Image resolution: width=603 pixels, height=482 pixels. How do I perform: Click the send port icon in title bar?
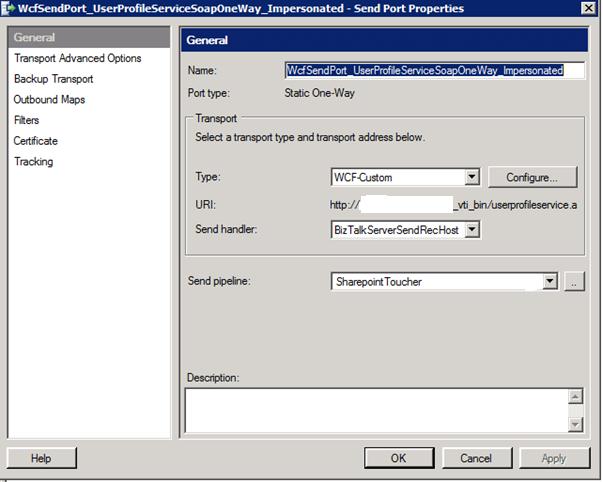click(x=8, y=8)
